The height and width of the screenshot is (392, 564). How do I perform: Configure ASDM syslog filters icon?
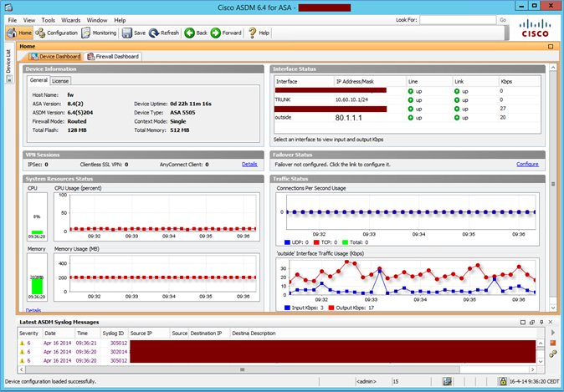point(553,354)
